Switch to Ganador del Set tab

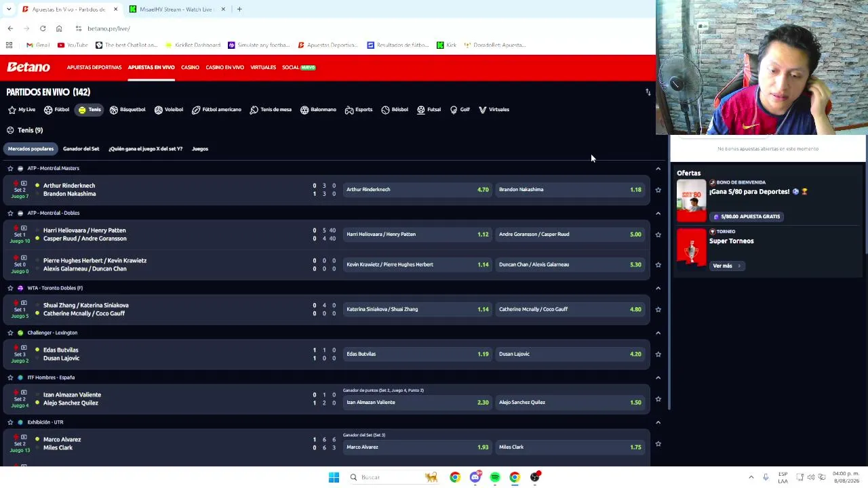(x=81, y=148)
